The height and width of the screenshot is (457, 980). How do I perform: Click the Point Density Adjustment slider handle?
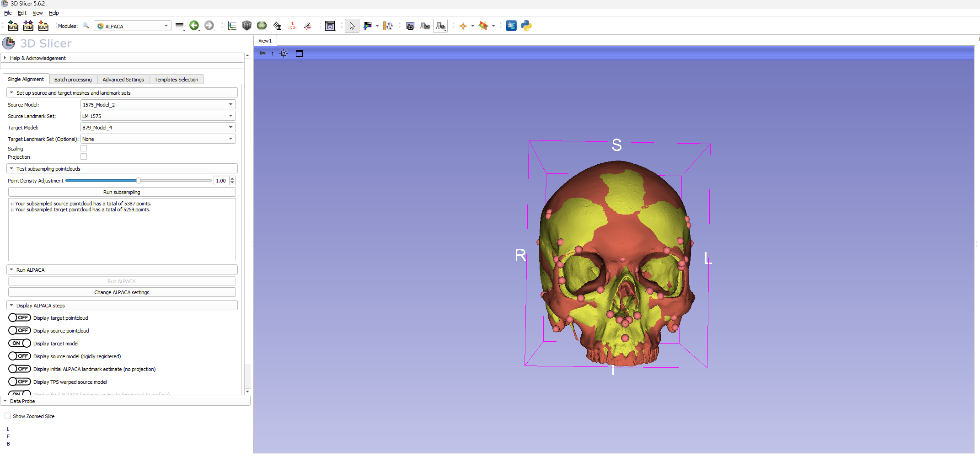138,181
